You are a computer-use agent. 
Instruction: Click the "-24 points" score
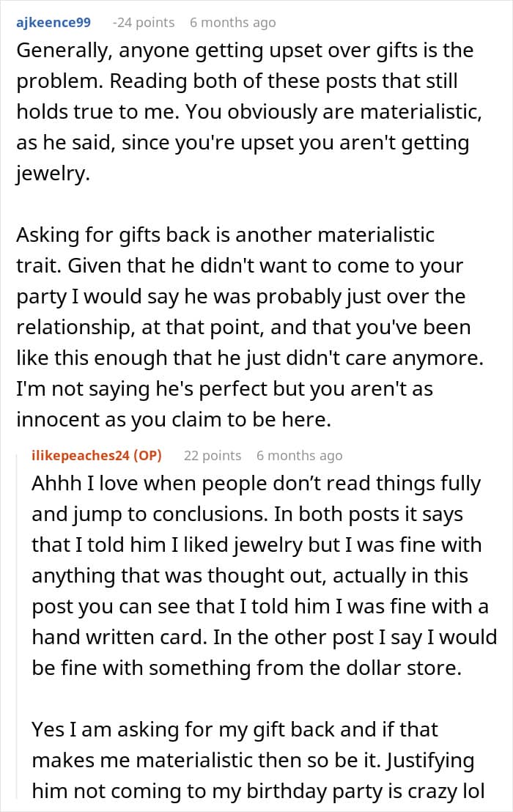click(x=144, y=23)
